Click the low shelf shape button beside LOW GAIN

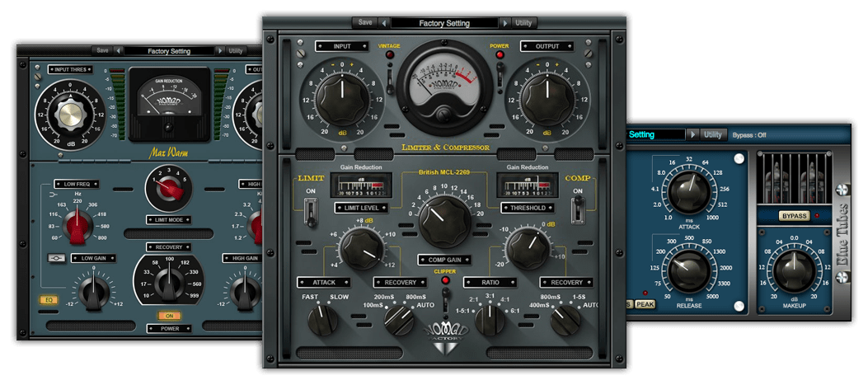coord(56,258)
